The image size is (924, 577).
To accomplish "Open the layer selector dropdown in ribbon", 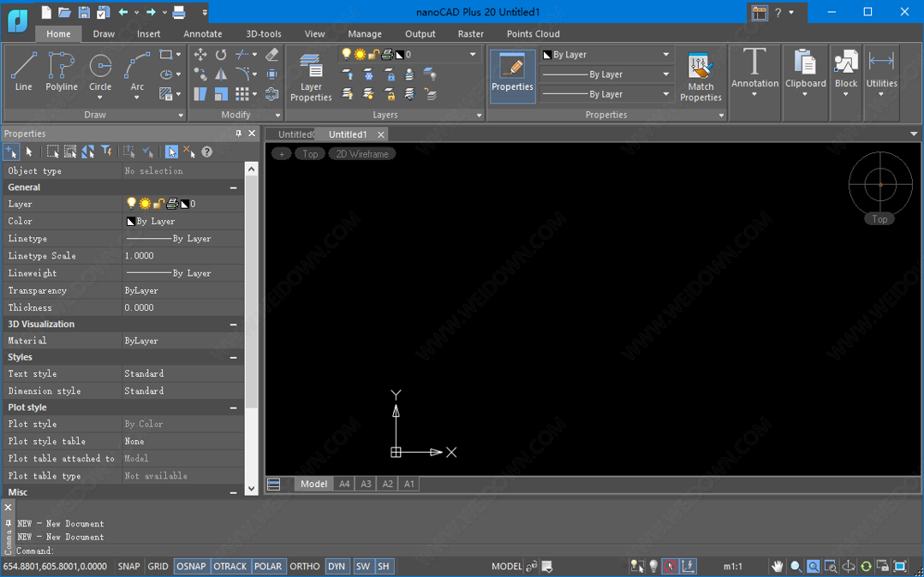I will tap(473, 55).
